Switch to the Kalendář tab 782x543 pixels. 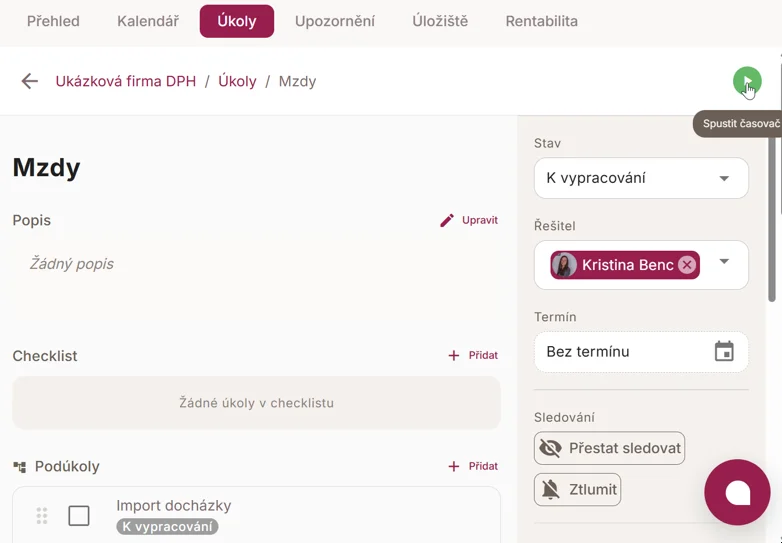pyautogui.click(x=148, y=21)
